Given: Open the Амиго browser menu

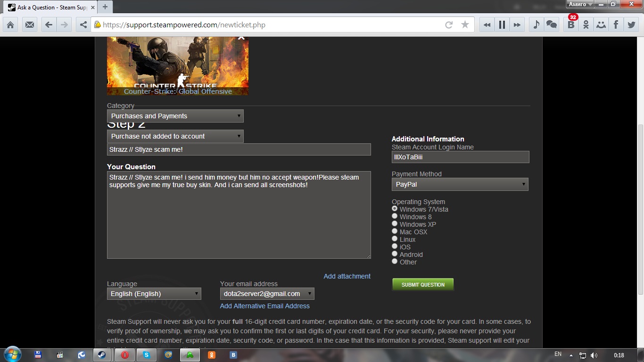Looking at the screenshot, I should click(579, 4).
